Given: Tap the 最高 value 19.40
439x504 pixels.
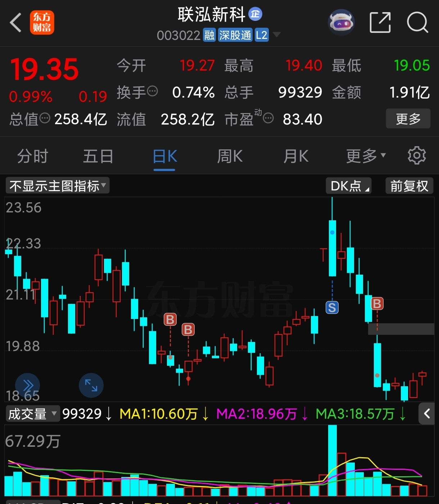Looking at the screenshot, I should 304,66.
